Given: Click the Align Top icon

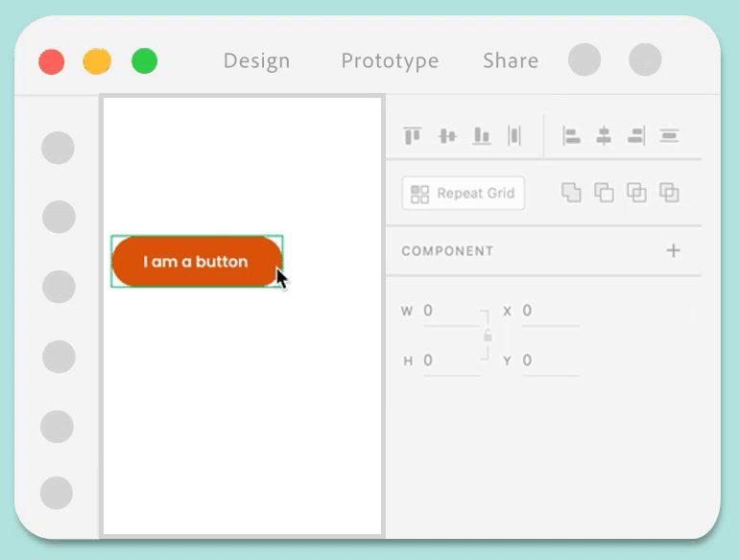Looking at the screenshot, I should point(413,136).
